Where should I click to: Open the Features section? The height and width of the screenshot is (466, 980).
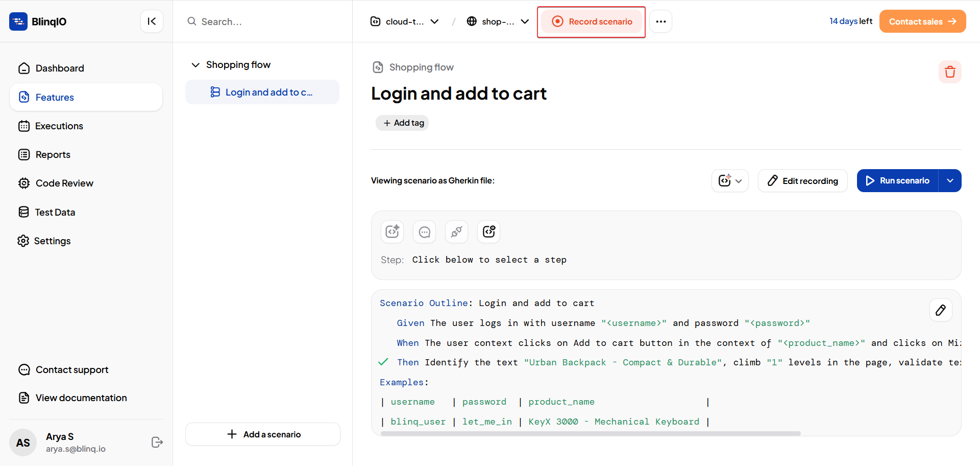pyautogui.click(x=86, y=97)
